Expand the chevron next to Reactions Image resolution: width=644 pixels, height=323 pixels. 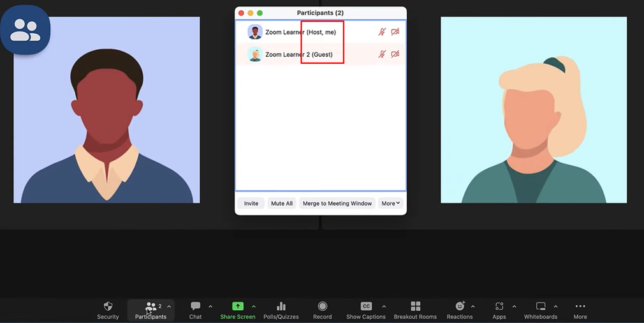tap(472, 307)
